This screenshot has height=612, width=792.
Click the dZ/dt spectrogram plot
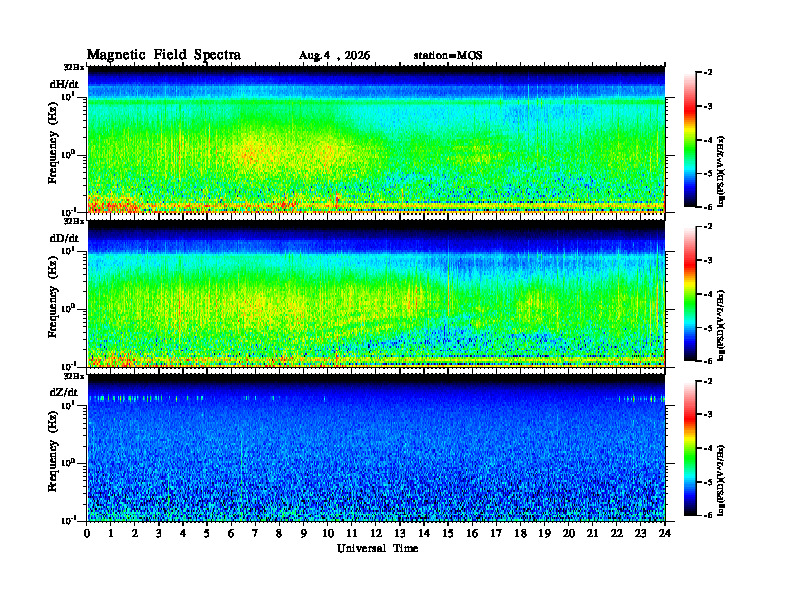(x=376, y=448)
